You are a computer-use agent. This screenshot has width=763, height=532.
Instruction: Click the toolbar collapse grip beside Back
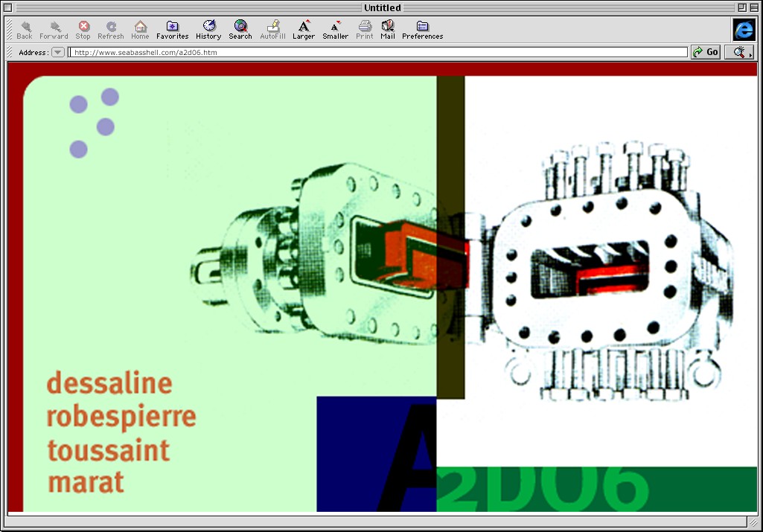click(x=9, y=30)
